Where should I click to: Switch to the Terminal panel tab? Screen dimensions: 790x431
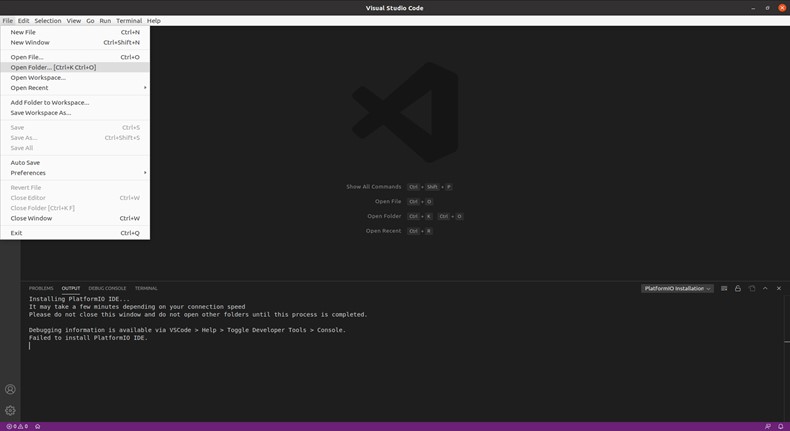click(x=146, y=288)
